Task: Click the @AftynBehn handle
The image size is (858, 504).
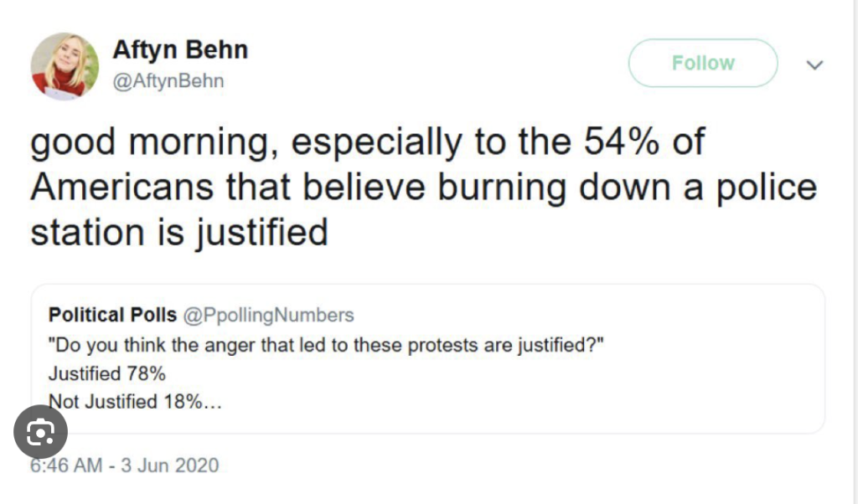Action: coord(168,82)
